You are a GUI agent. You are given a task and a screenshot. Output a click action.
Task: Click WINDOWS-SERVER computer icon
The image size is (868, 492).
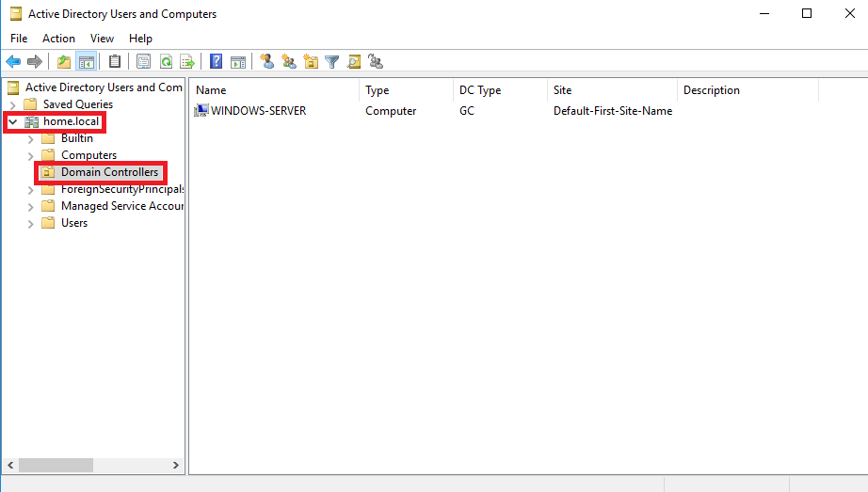click(201, 110)
